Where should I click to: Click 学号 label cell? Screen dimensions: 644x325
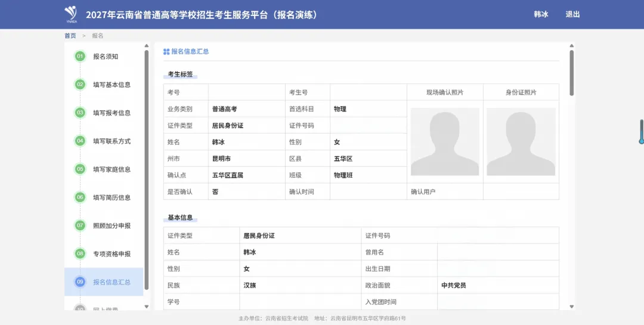[x=202, y=302]
